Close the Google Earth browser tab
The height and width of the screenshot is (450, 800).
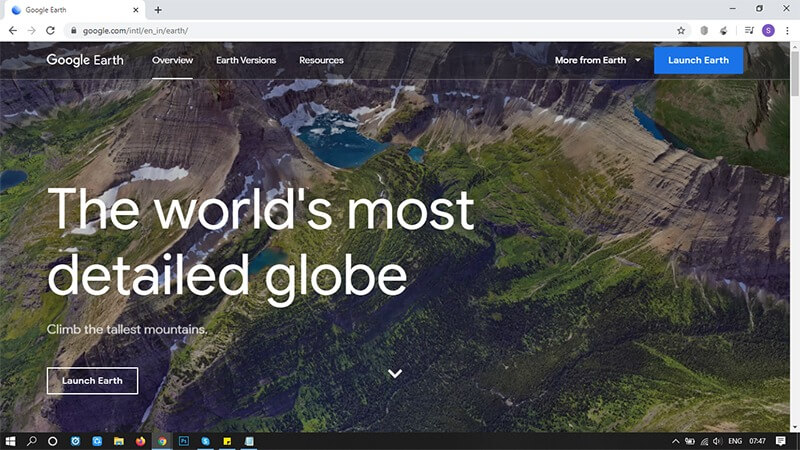click(136, 10)
